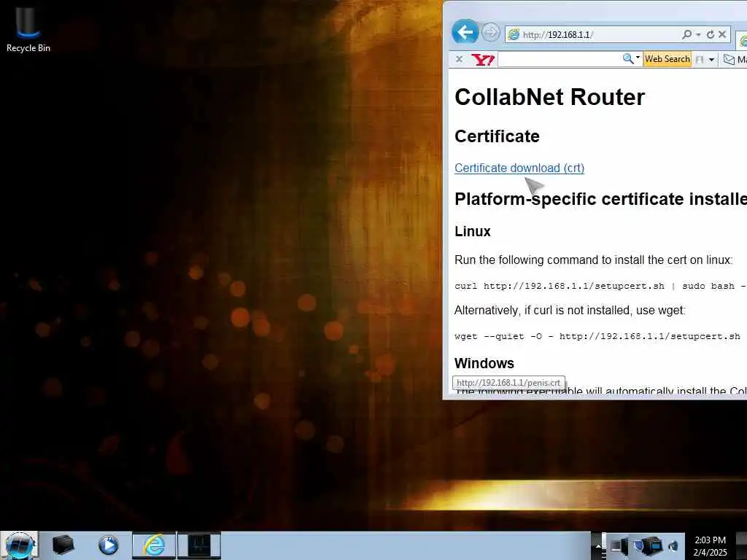Screen dimensions: 747x560
Task: Click the gray bookmark icon after Web Search
Action: tap(700, 60)
